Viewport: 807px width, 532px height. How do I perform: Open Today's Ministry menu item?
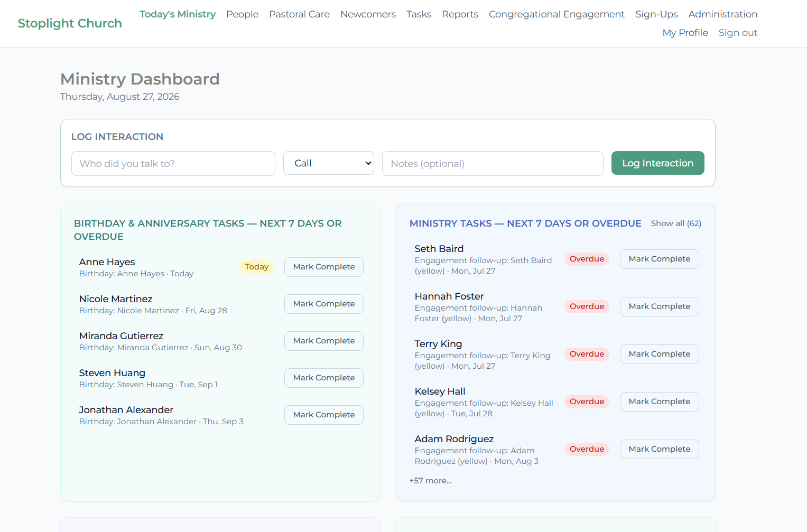tap(178, 14)
